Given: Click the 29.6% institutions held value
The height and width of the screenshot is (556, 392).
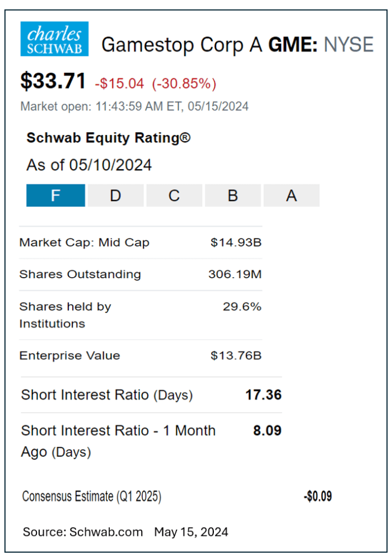Looking at the screenshot, I should [x=242, y=306].
